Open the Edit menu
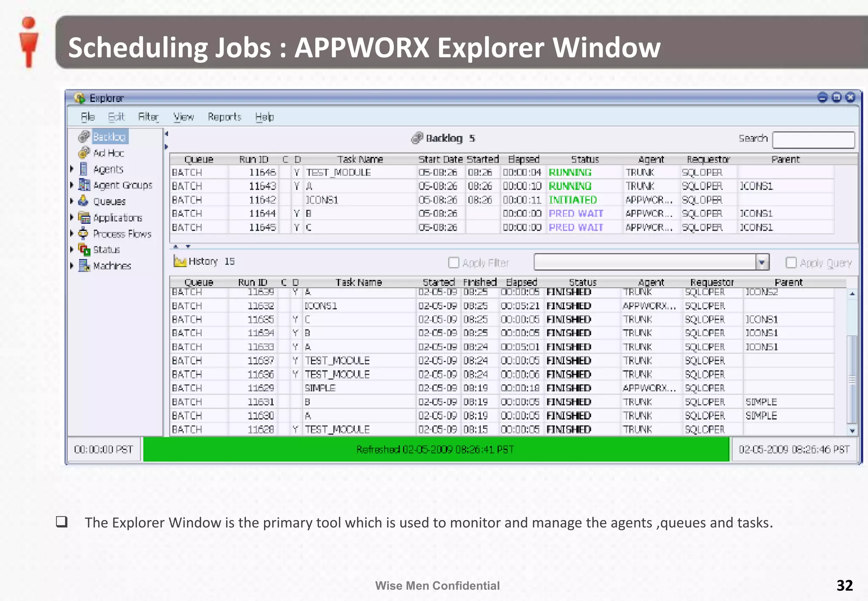This screenshot has width=868, height=601. tap(116, 117)
